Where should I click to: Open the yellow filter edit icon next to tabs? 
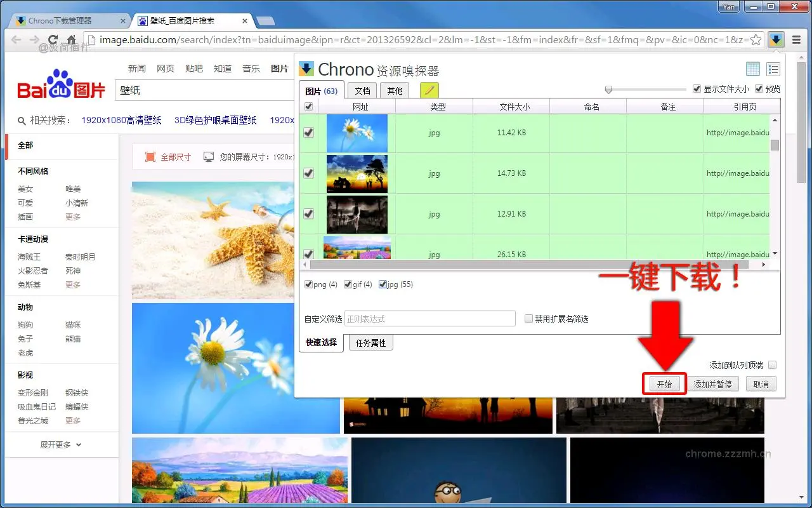429,90
